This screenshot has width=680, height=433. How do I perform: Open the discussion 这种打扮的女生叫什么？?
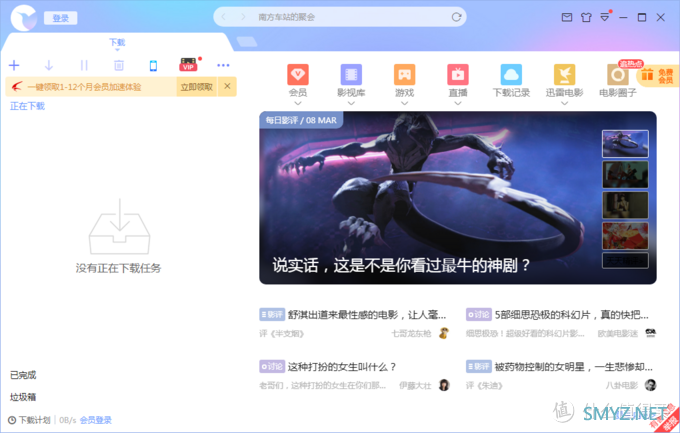[x=342, y=367]
